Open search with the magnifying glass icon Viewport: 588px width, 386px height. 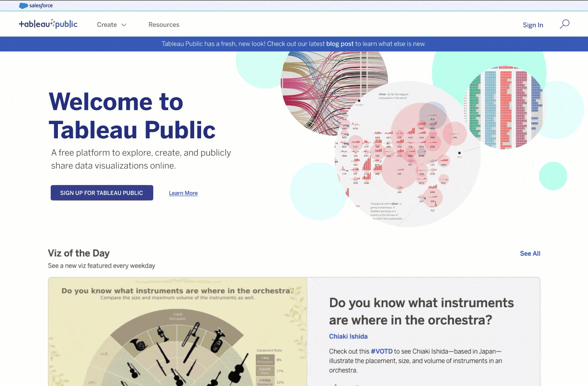coord(564,24)
